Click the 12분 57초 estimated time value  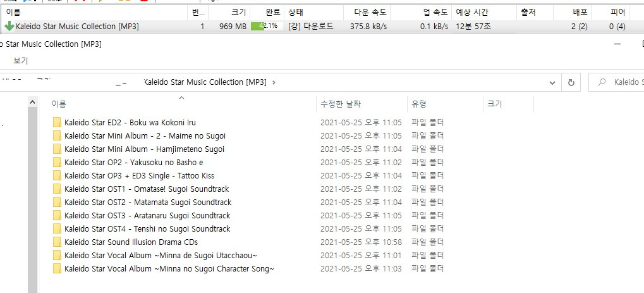(473, 27)
